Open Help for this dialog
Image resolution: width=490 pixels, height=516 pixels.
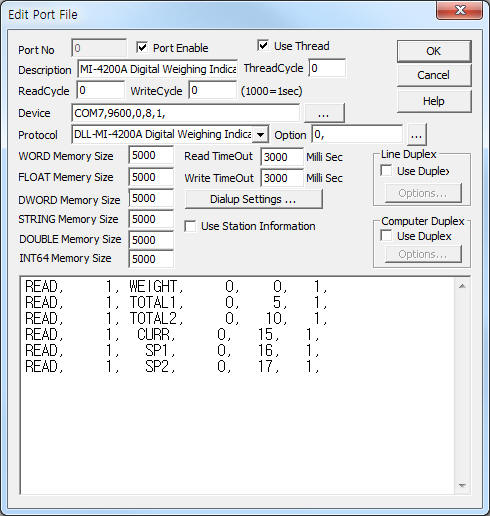pyautogui.click(x=434, y=101)
